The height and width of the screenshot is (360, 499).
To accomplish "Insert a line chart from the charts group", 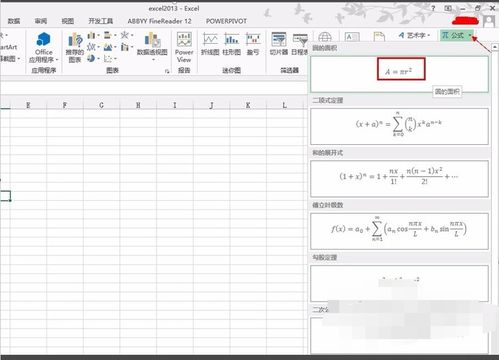I will tap(91, 47).
